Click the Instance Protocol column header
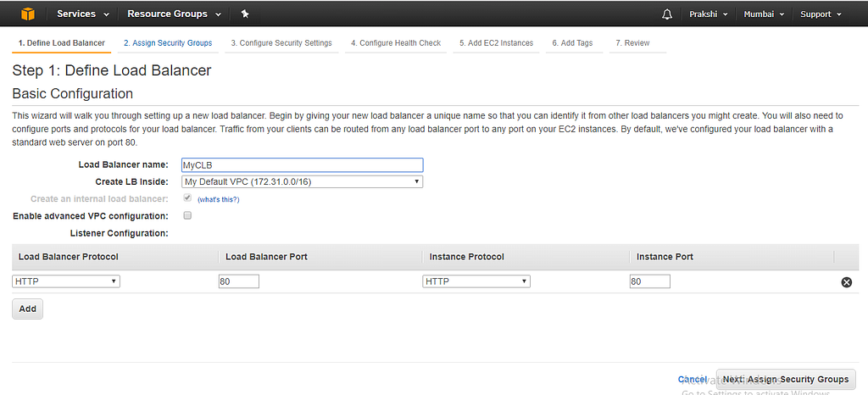The height and width of the screenshot is (395, 868). 467,257
